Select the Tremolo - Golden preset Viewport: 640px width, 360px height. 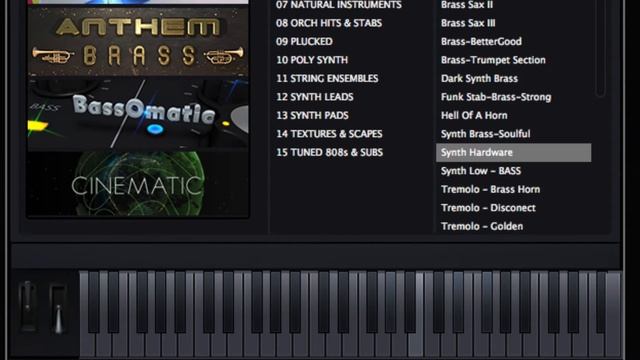482,226
